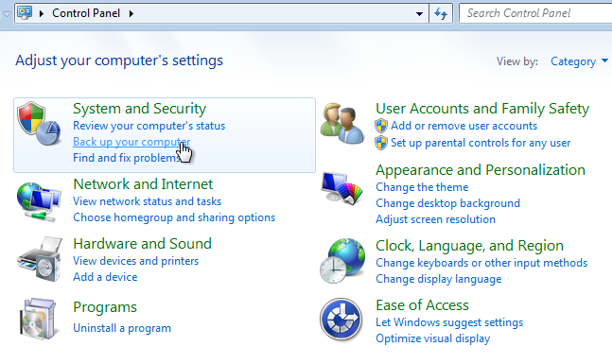Select Change keyboards or other input methods
The width and height of the screenshot is (612, 364).
click(481, 263)
